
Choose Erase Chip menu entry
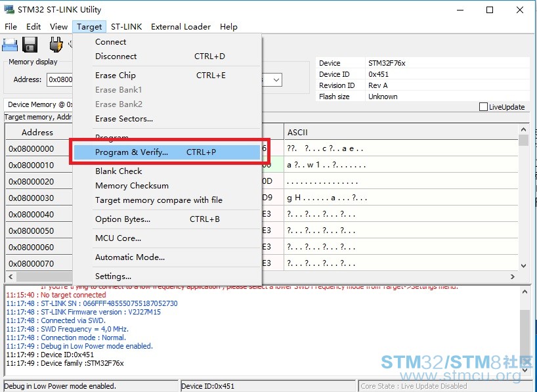click(x=167, y=76)
